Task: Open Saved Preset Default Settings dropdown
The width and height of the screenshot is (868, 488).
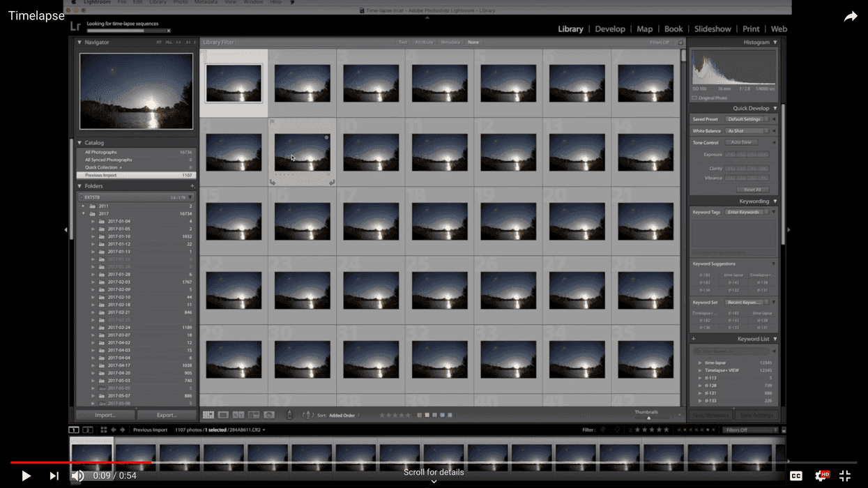Action: (x=747, y=119)
